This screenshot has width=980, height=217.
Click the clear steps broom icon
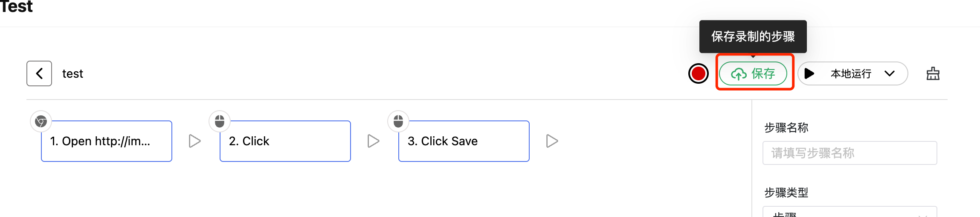(933, 73)
